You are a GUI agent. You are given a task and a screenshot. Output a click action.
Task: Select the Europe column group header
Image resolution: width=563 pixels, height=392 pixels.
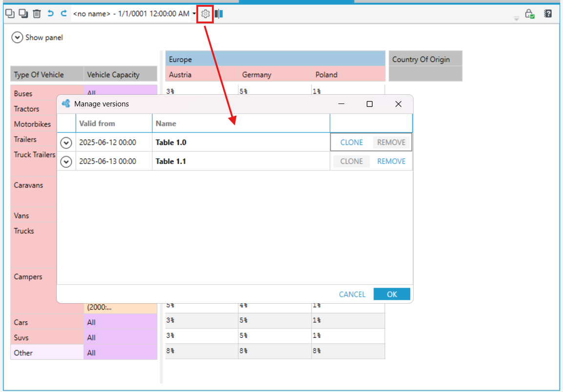tap(275, 59)
